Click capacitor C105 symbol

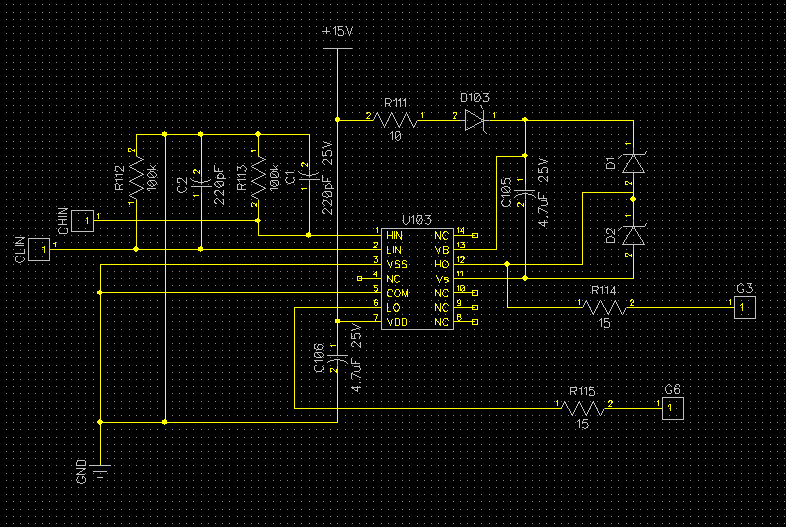pyautogui.click(x=525, y=193)
